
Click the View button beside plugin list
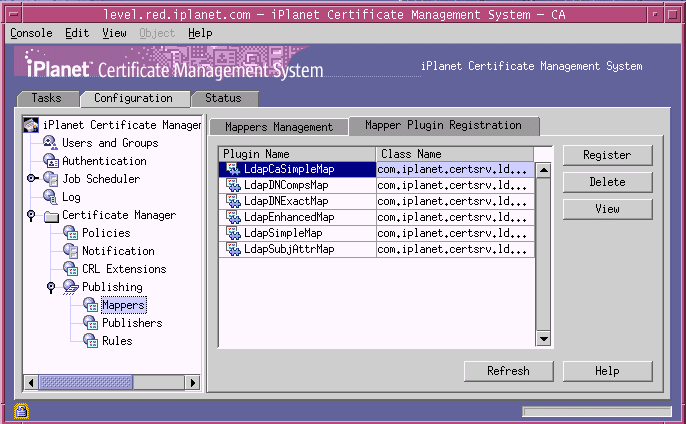607,209
